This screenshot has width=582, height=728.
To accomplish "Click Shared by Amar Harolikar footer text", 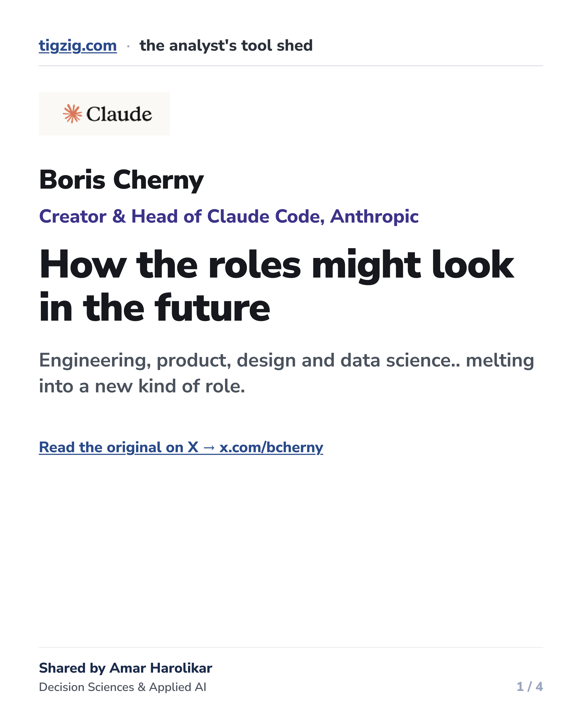I will [125, 668].
